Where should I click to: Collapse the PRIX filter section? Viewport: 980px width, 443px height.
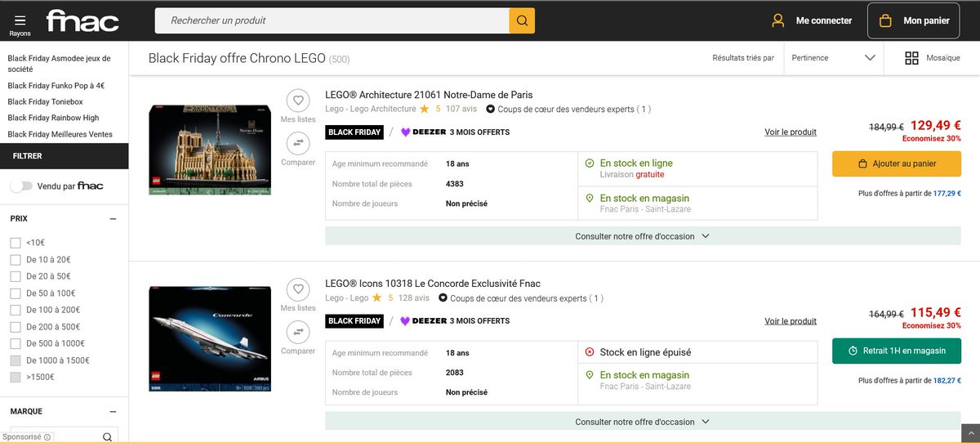(113, 219)
